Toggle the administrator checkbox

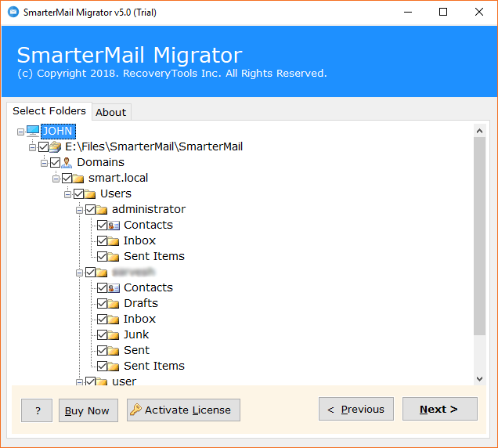click(x=91, y=209)
